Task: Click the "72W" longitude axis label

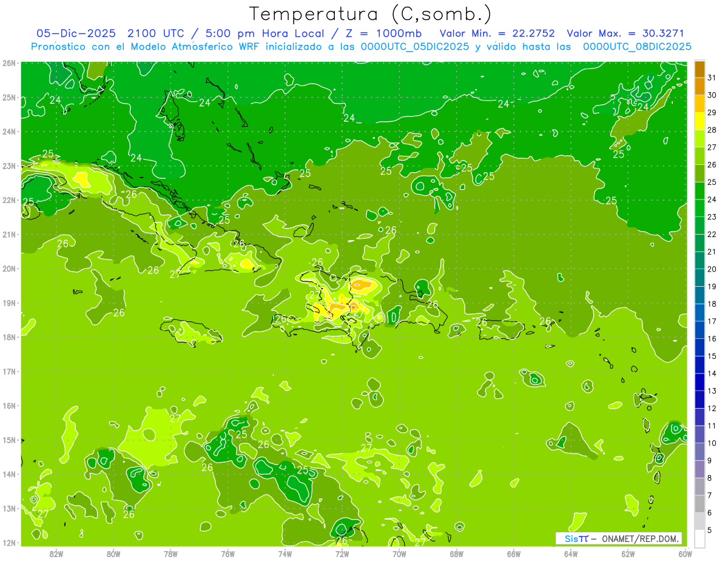Action: click(x=342, y=554)
